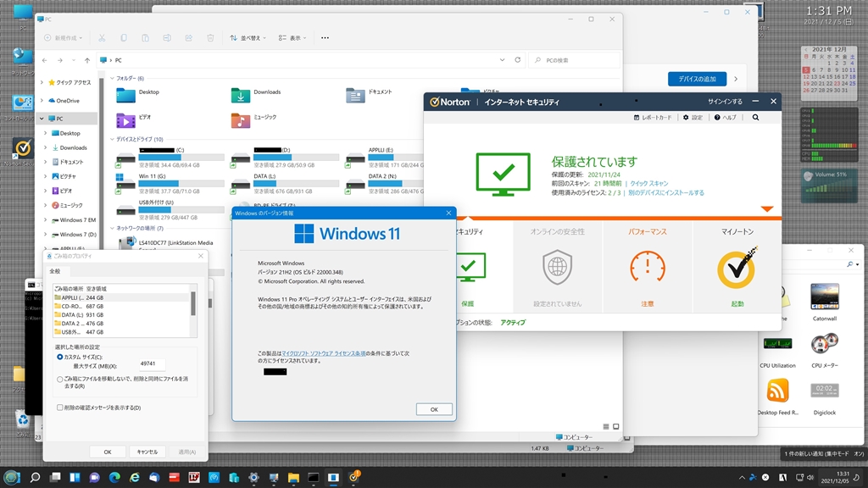Viewport: 868px width, 488px height.
Task: Open the 並べ替え sort dropdown
Action: 248,37
